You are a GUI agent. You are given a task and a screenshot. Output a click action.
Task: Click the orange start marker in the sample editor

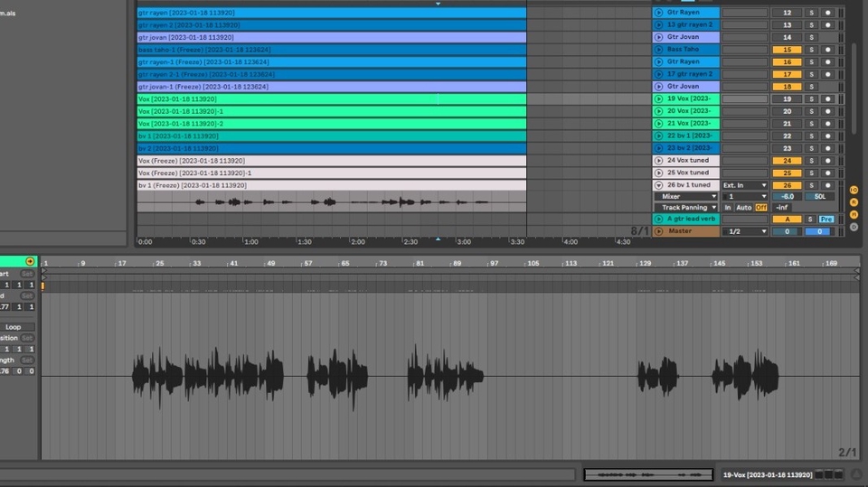point(43,286)
